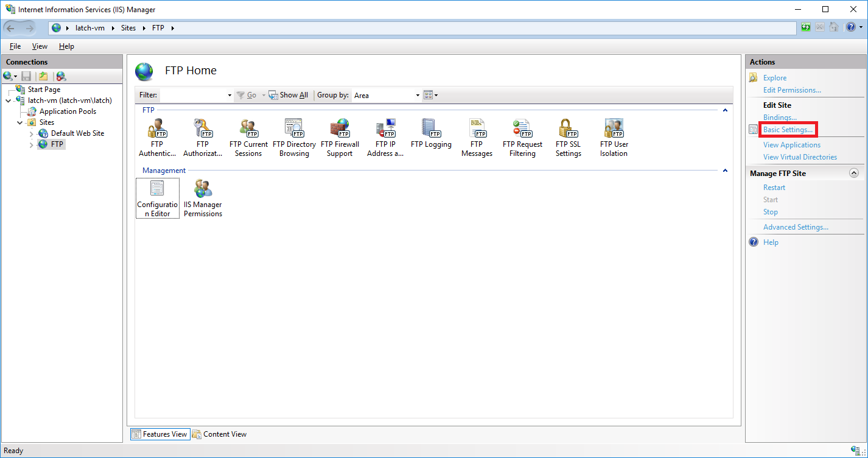Screen dimensions: 868x458
Task: Click Edit Permissions link
Action: (x=792, y=90)
